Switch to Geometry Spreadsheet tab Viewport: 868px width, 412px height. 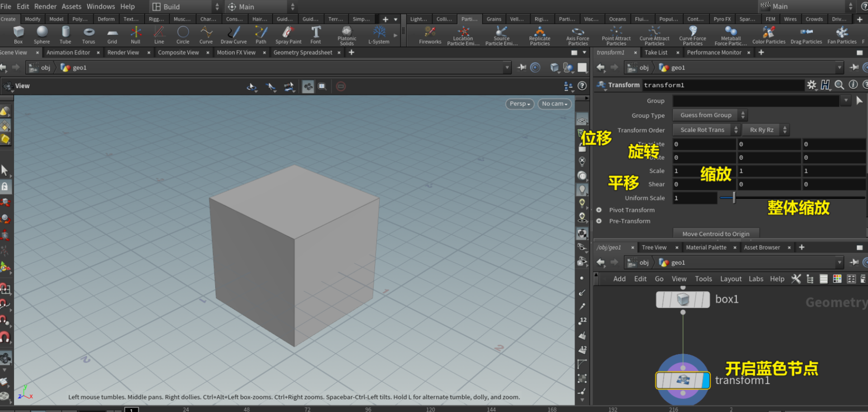click(x=303, y=52)
